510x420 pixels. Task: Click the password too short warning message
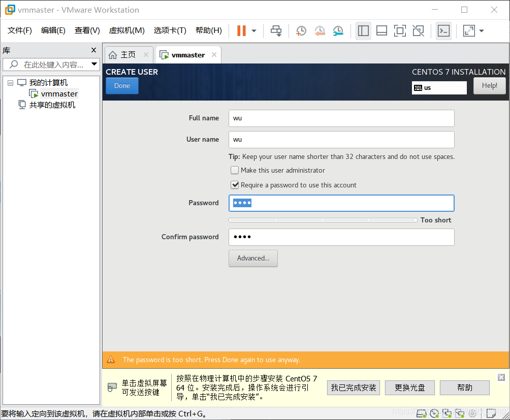[211, 360]
